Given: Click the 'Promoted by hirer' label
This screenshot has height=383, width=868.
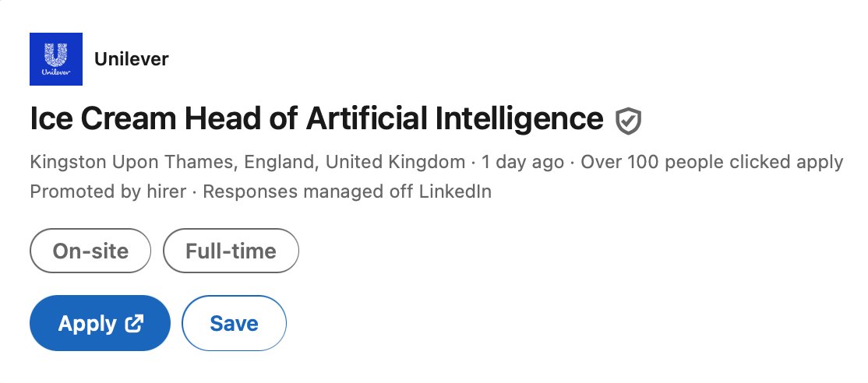Looking at the screenshot, I should [x=108, y=191].
